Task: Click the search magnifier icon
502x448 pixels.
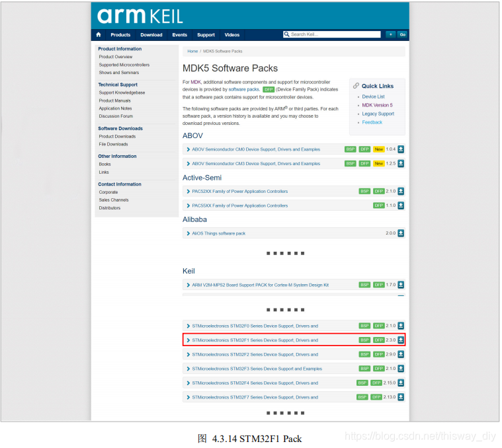Action: [286, 34]
